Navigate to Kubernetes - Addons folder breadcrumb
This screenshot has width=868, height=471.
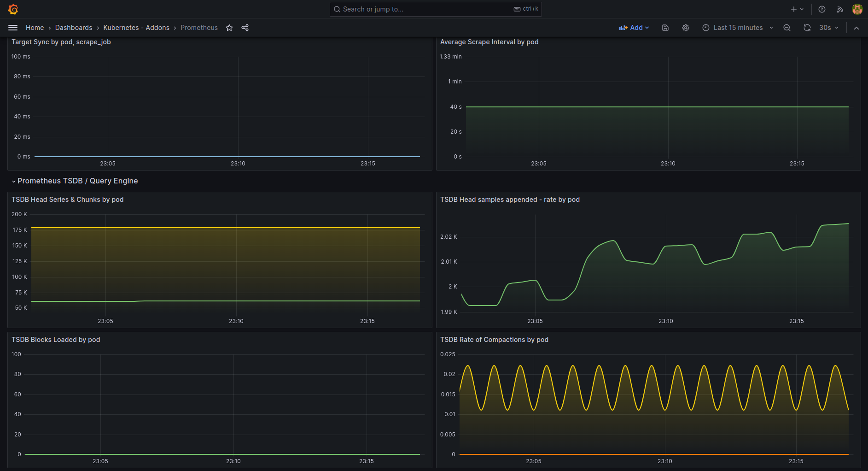coord(136,28)
